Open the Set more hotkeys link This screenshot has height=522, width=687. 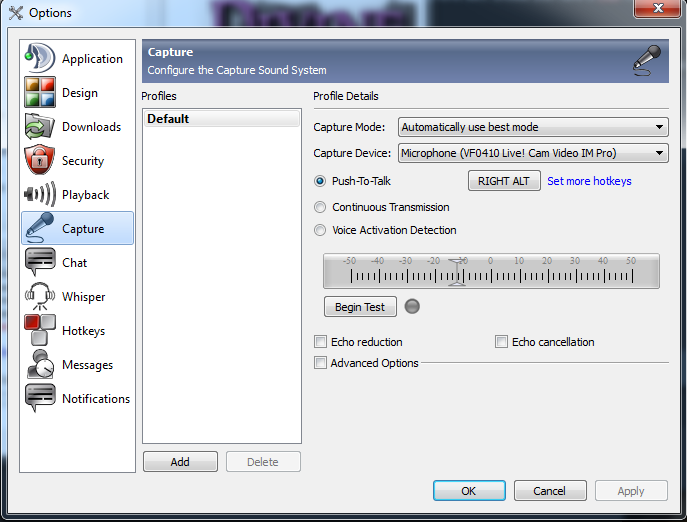pyautogui.click(x=589, y=181)
